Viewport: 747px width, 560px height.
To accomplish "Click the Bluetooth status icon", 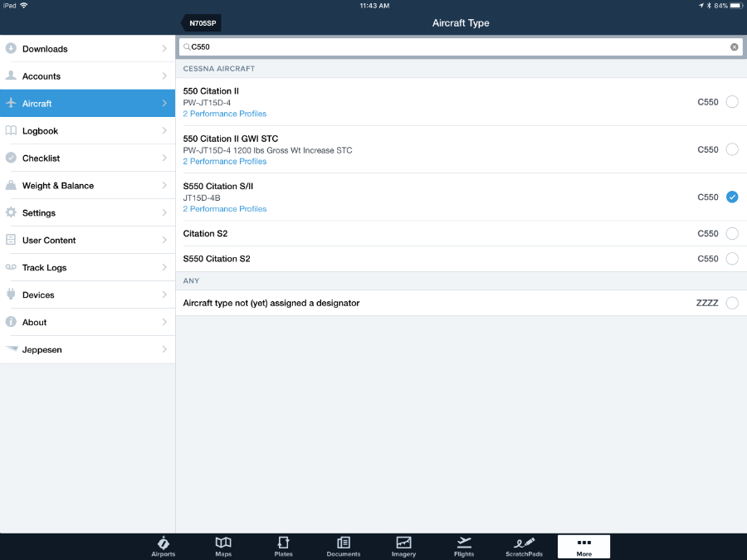I will coord(709,6).
